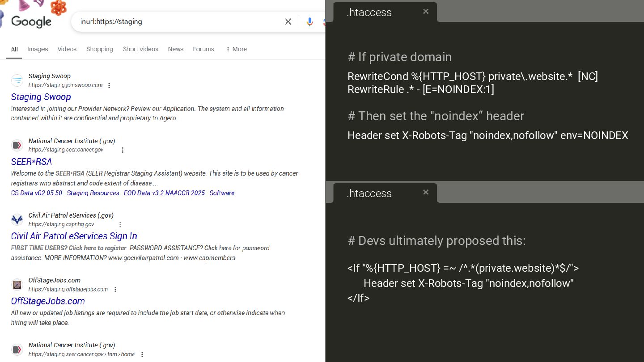Open the three-dot menu beside staging.offstagejobs.com
Image resolution: width=644 pixels, height=362 pixels.
pyautogui.click(x=115, y=290)
